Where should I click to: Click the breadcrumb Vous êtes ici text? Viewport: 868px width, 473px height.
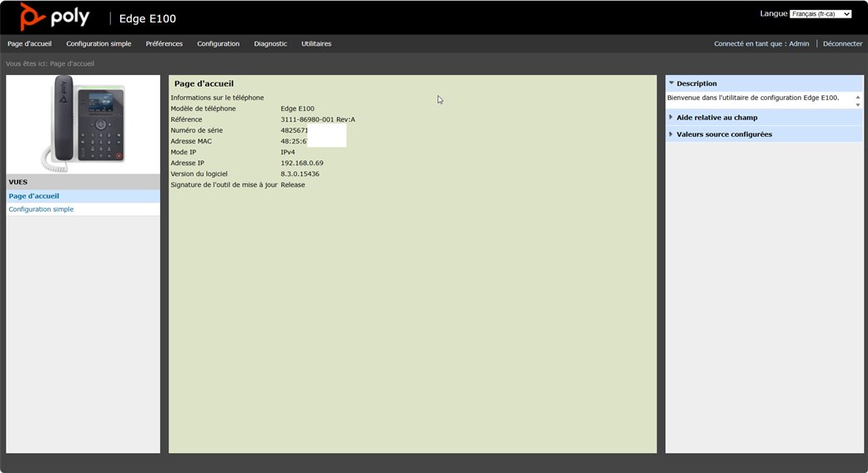[26, 63]
